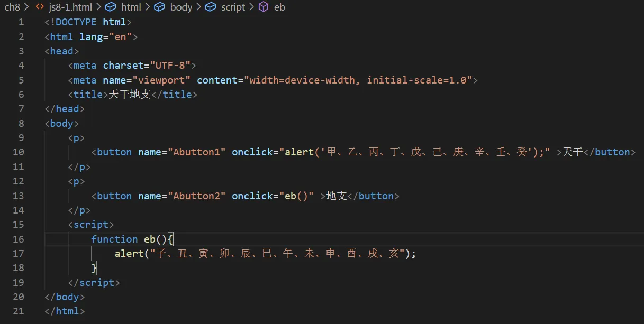Click the symbol icon before script breadcrumb

point(211,7)
